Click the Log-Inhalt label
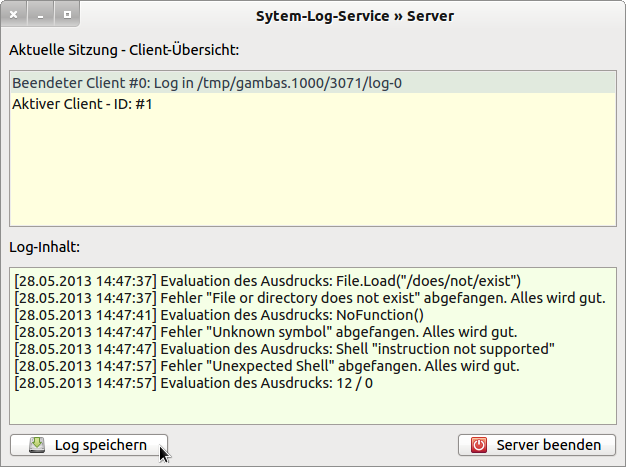The width and height of the screenshot is (626, 467). click(44, 246)
